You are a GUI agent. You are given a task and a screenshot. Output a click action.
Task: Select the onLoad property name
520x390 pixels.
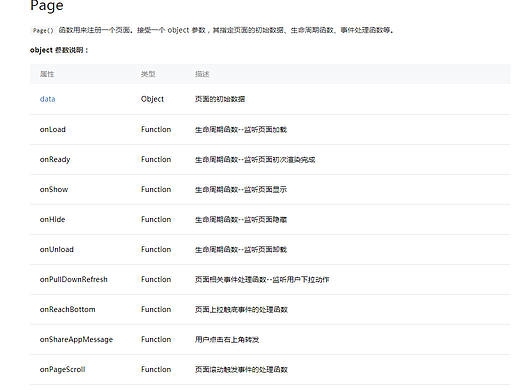click(x=53, y=129)
